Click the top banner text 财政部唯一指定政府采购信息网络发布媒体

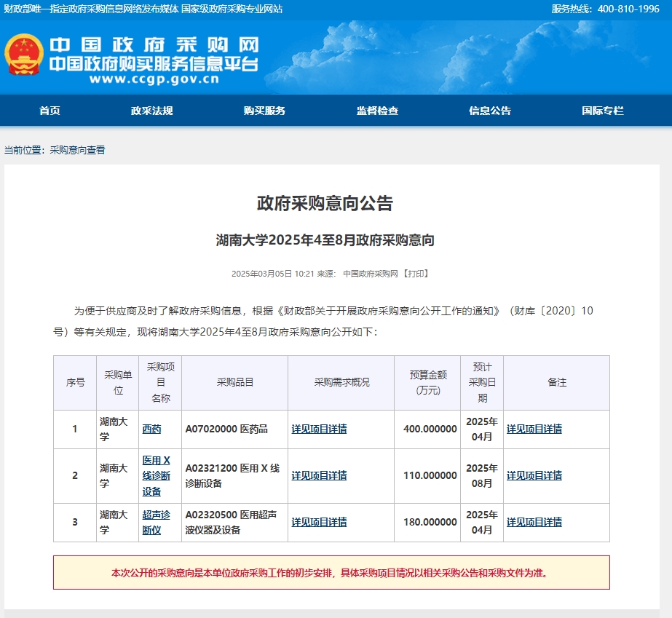pyautogui.click(x=91, y=9)
